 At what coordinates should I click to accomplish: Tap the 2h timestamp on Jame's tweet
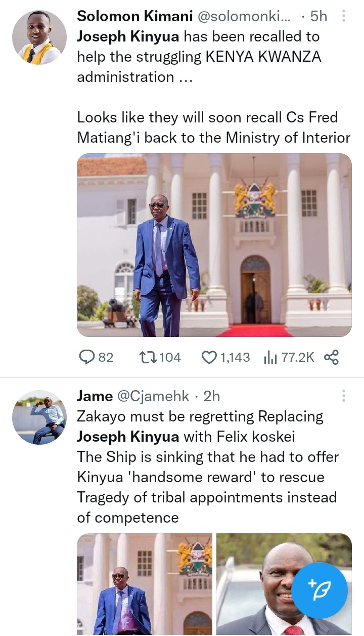[211, 396]
